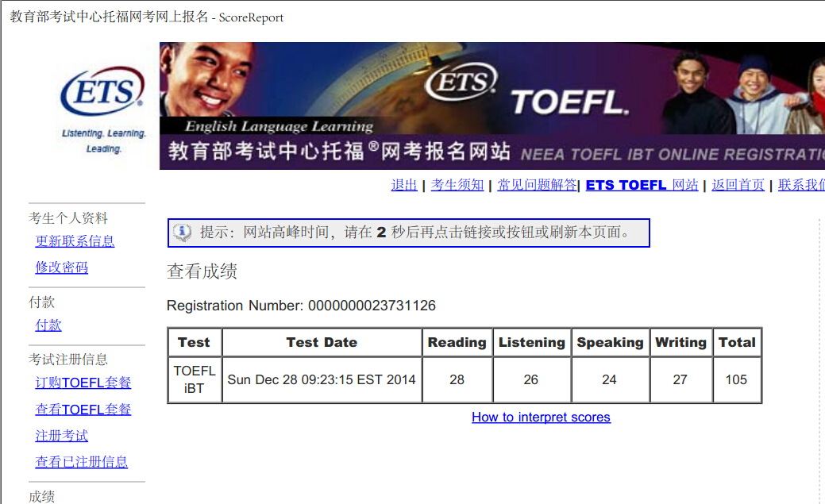Image resolution: width=825 pixels, height=504 pixels.
Task: Click How to interpret scores link
Action: pos(541,417)
